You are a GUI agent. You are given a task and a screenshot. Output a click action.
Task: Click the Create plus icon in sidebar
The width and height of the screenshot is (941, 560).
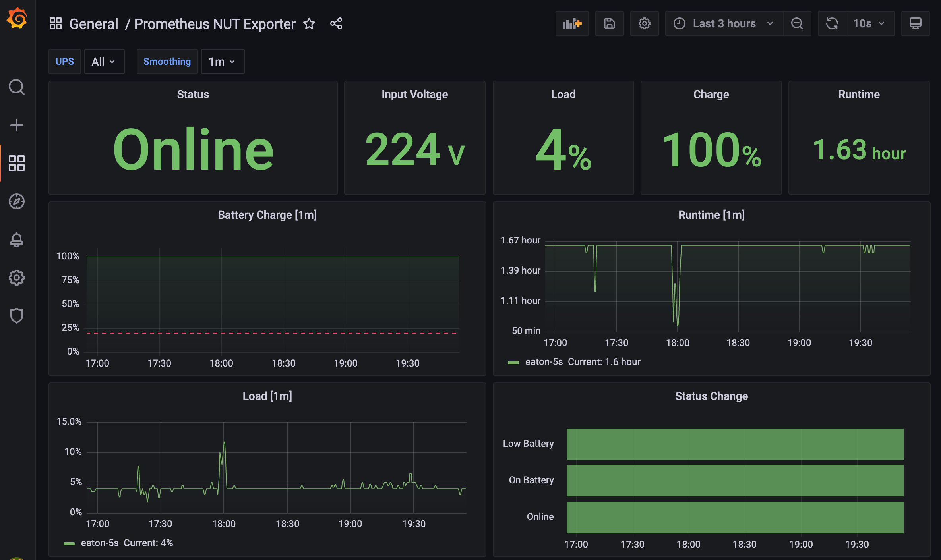click(17, 125)
